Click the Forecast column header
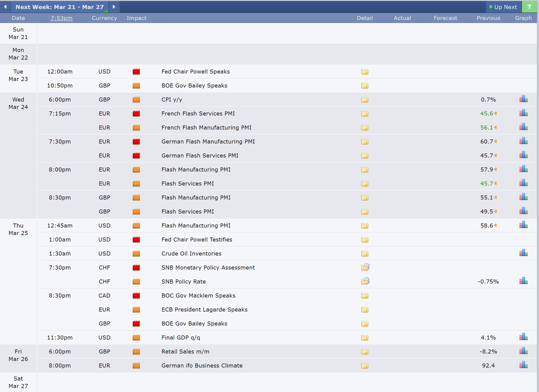This screenshot has height=392, width=539. click(445, 18)
